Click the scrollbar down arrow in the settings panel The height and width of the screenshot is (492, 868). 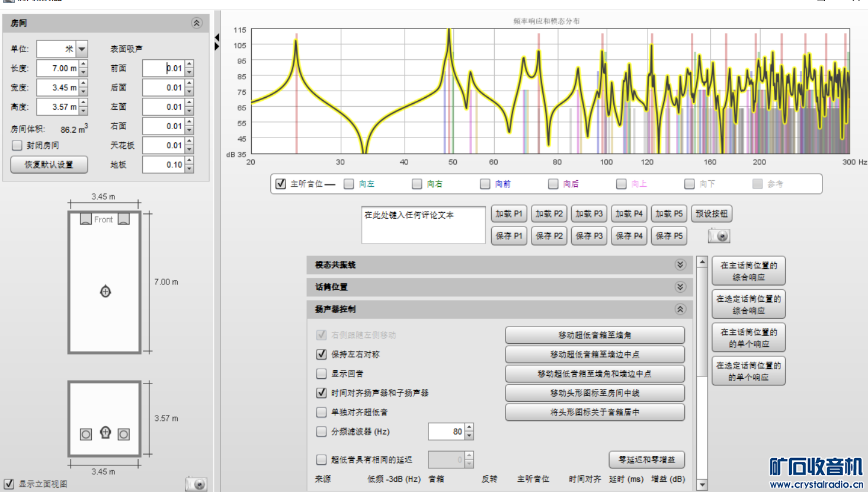tap(702, 485)
